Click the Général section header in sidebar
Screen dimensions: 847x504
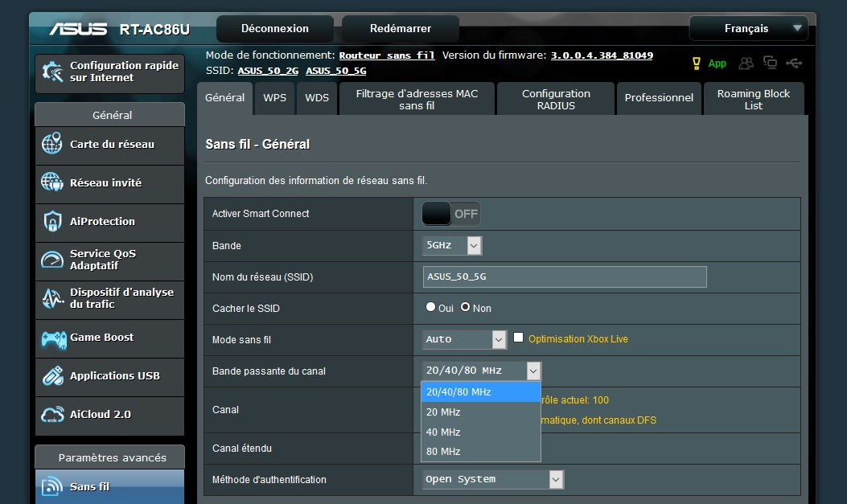tap(109, 115)
